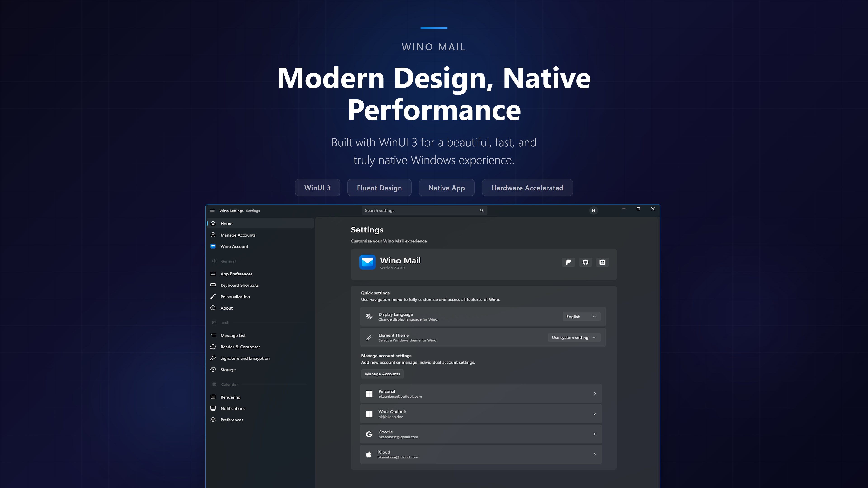Click the Reader & Composer chat icon

(213, 347)
